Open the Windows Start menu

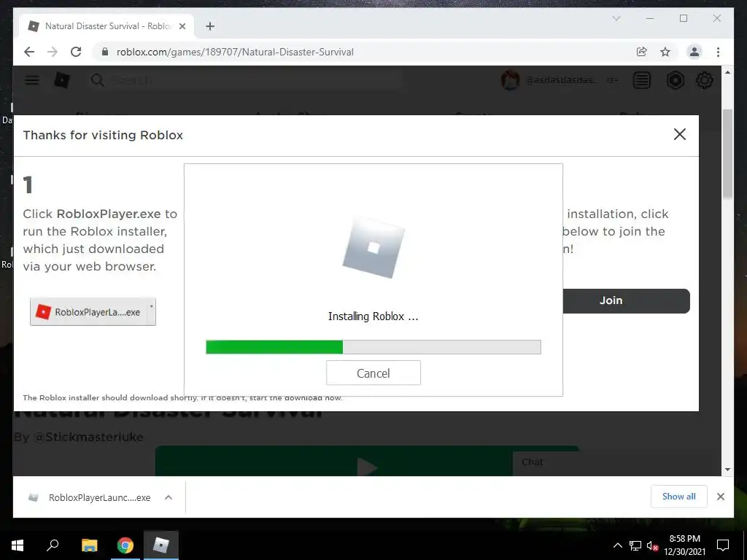point(18,545)
